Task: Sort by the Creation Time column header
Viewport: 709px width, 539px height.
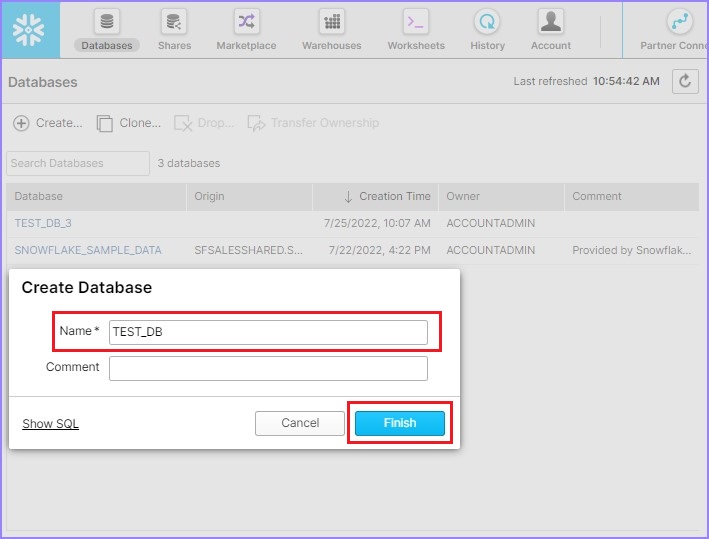Action: click(375, 197)
